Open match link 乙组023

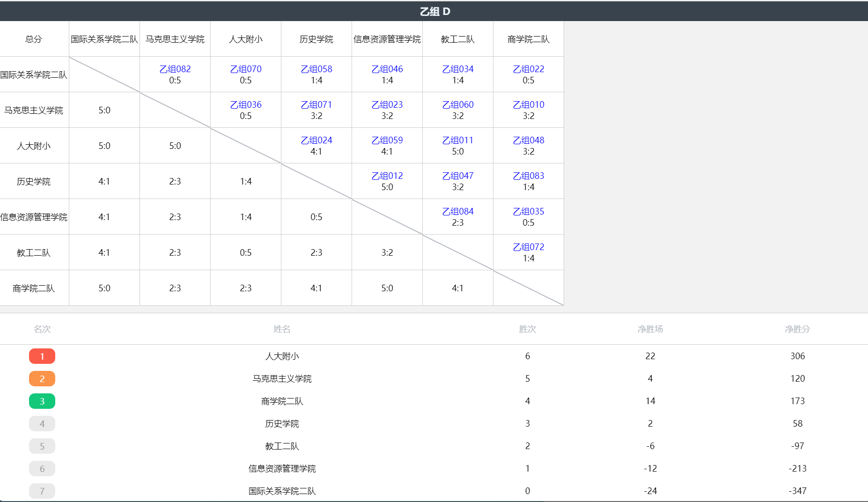(387, 104)
